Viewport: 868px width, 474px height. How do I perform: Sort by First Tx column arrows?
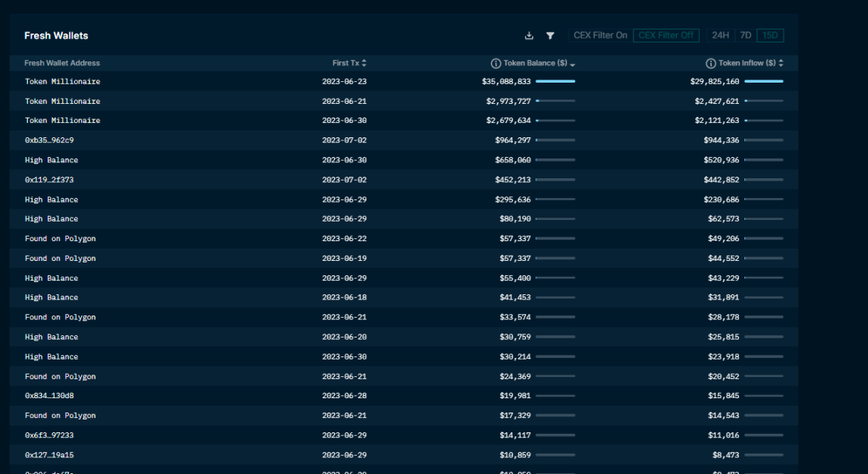[x=364, y=63]
